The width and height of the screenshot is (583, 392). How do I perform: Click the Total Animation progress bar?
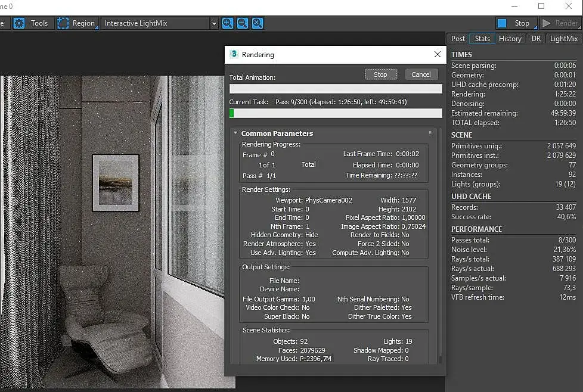336,89
